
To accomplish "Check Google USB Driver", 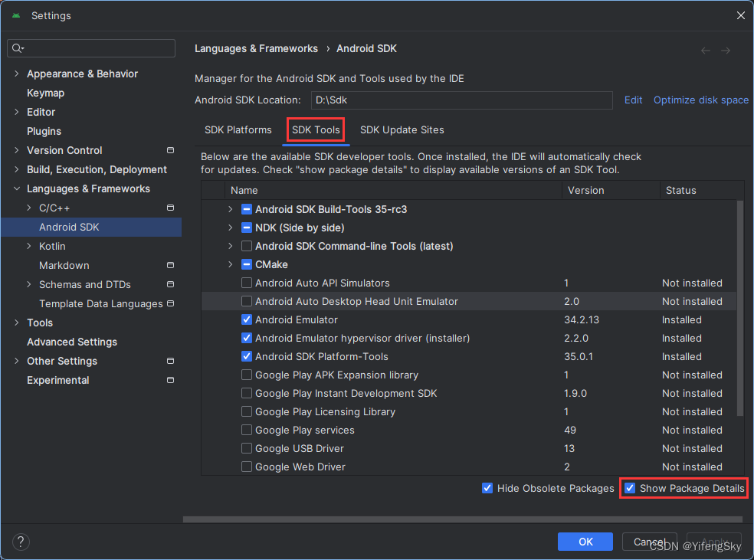I will tap(247, 448).
